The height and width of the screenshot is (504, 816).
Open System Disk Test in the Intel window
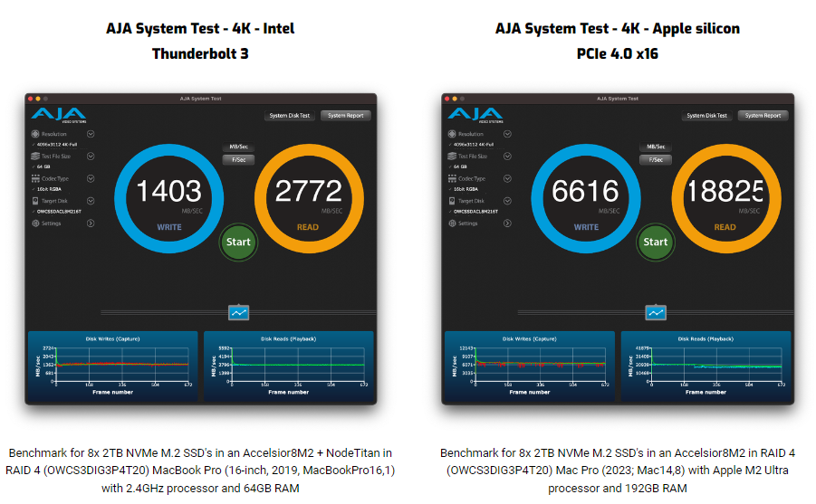[289, 116]
